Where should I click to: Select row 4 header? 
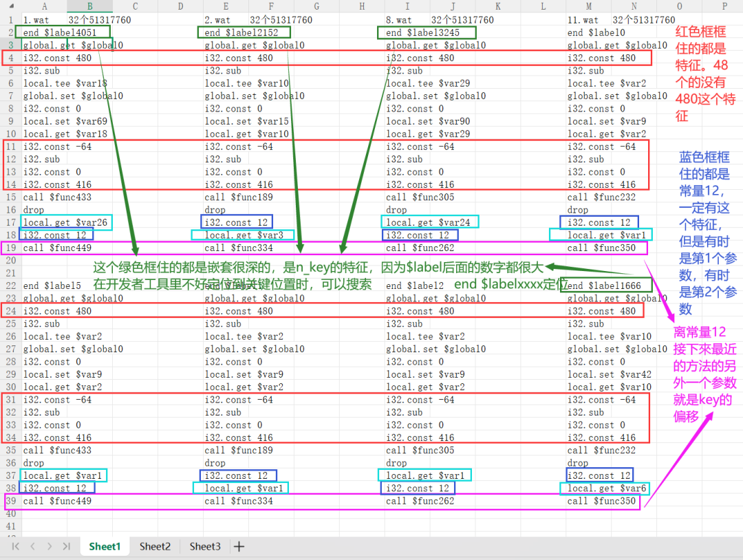[11, 58]
